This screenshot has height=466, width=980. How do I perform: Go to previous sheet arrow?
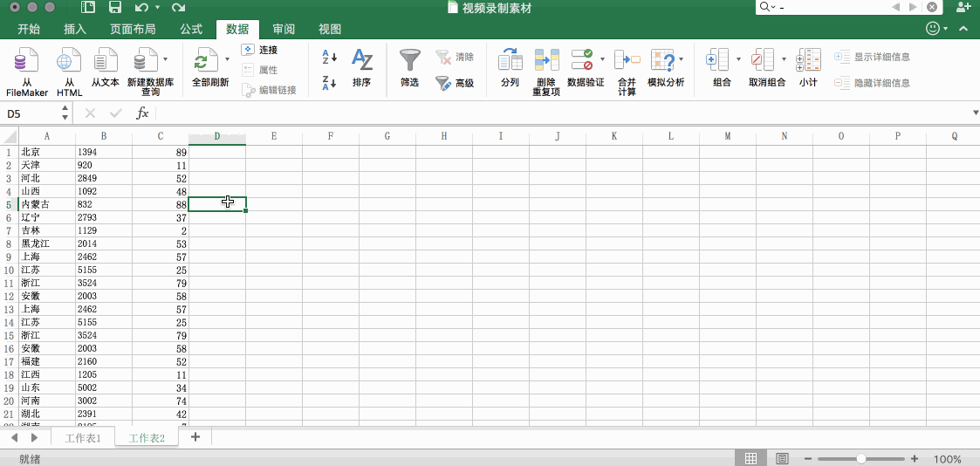click(14, 437)
